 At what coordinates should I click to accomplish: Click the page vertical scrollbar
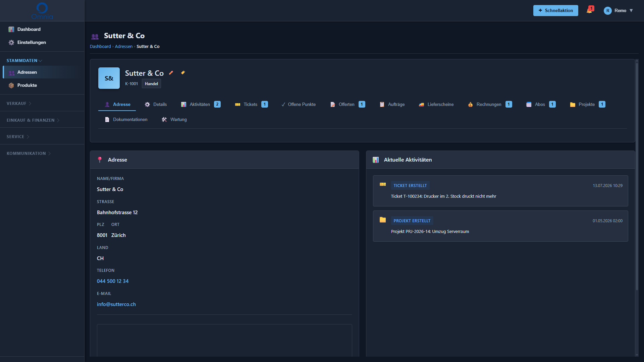637,176
